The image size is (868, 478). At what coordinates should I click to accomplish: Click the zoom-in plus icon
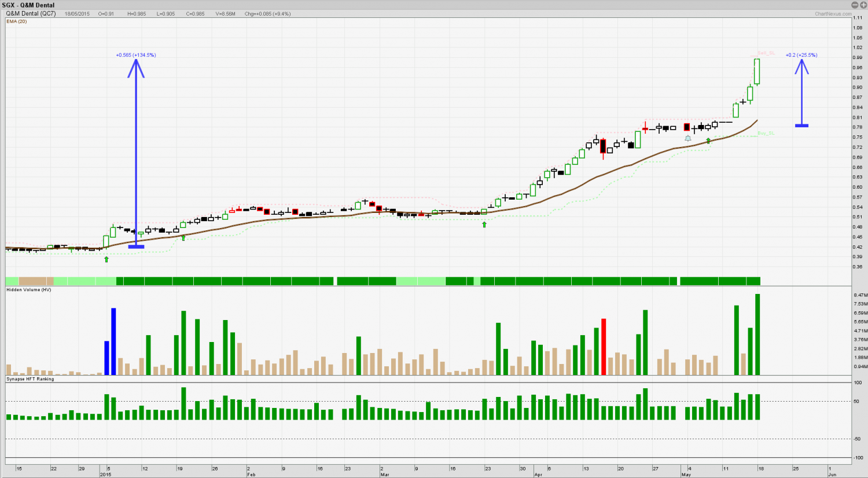(x=863, y=5)
